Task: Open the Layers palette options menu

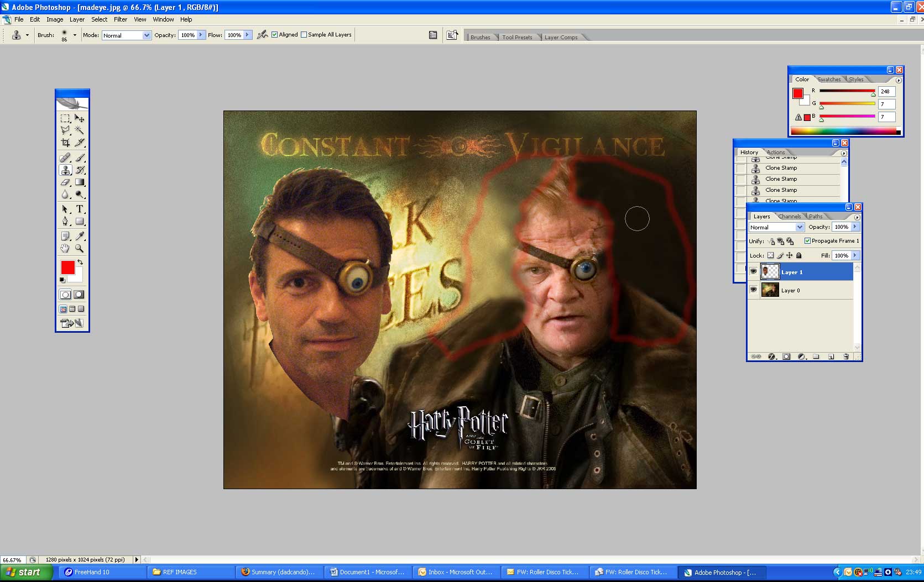Action: [x=857, y=217]
